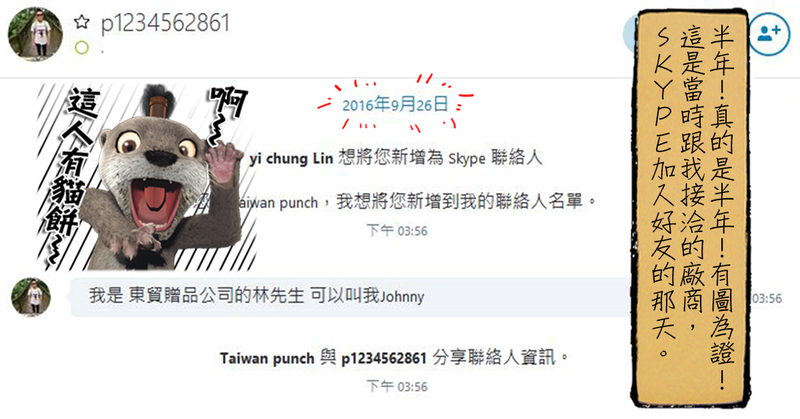Toggle the favorite star beside p1234562861
The height and width of the screenshot is (419, 800).
[x=82, y=22]
